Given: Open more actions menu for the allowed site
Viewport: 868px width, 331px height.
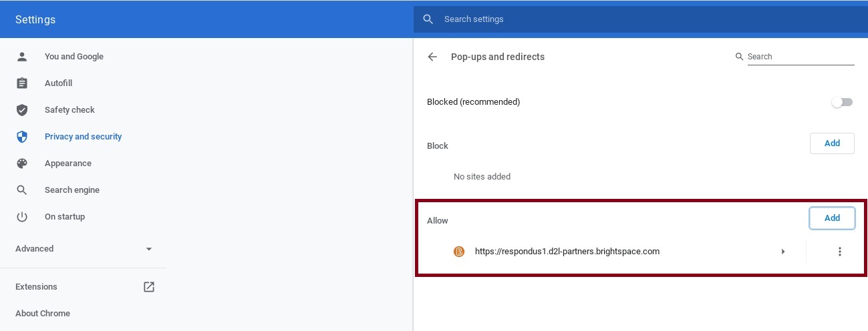Looking at the screenshot, I should pos(840,252).
